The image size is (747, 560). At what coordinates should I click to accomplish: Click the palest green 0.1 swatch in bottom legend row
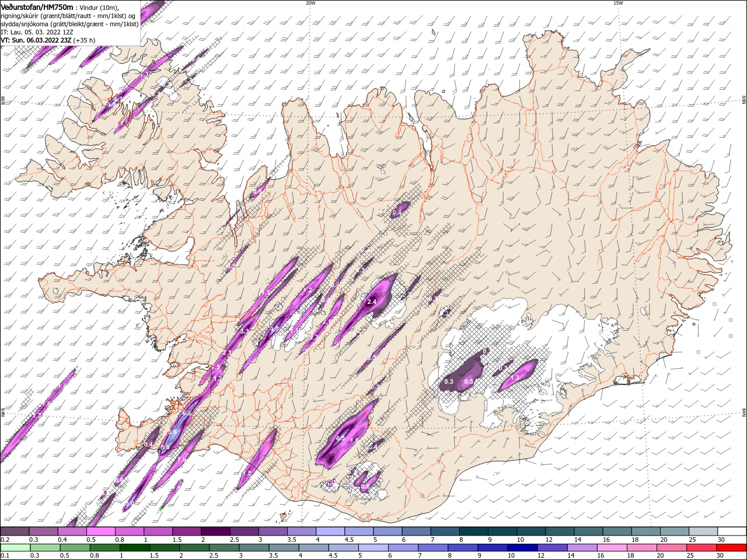click(x=15, y=548)
